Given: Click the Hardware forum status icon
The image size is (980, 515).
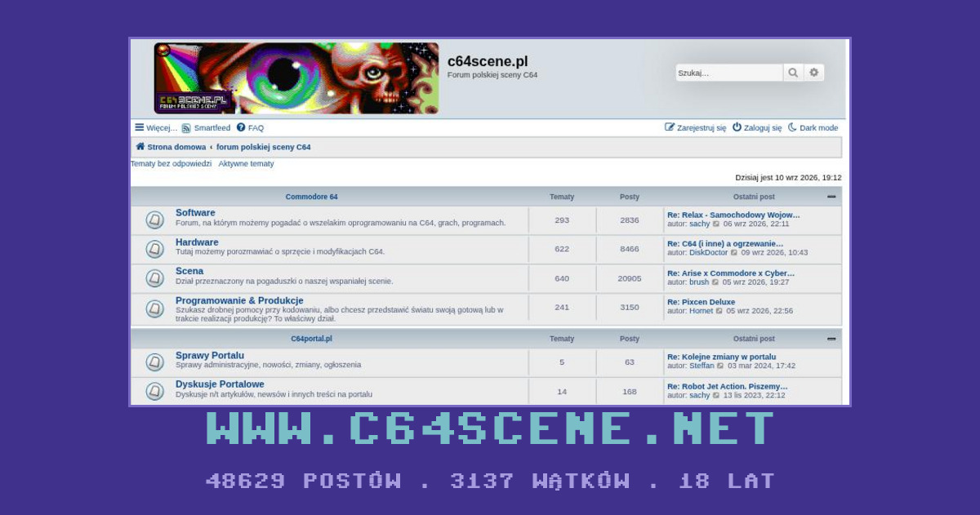Looking at the screenshot, I should (x=154, y=249).
